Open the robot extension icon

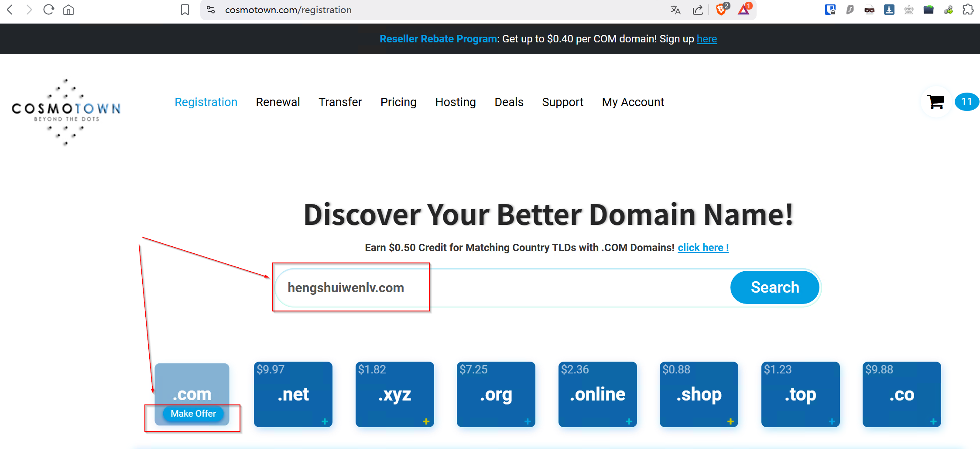(909, 10)
